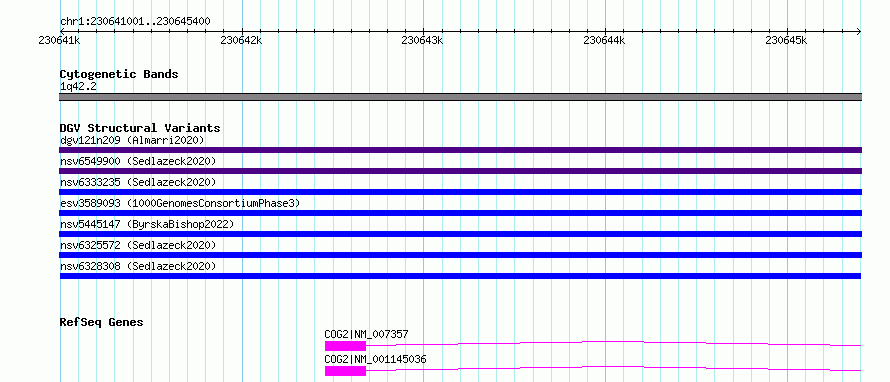
Task: Click the nsv5445147 (ByrskaBishop2022) label
Action: click(x=147, y=224)
